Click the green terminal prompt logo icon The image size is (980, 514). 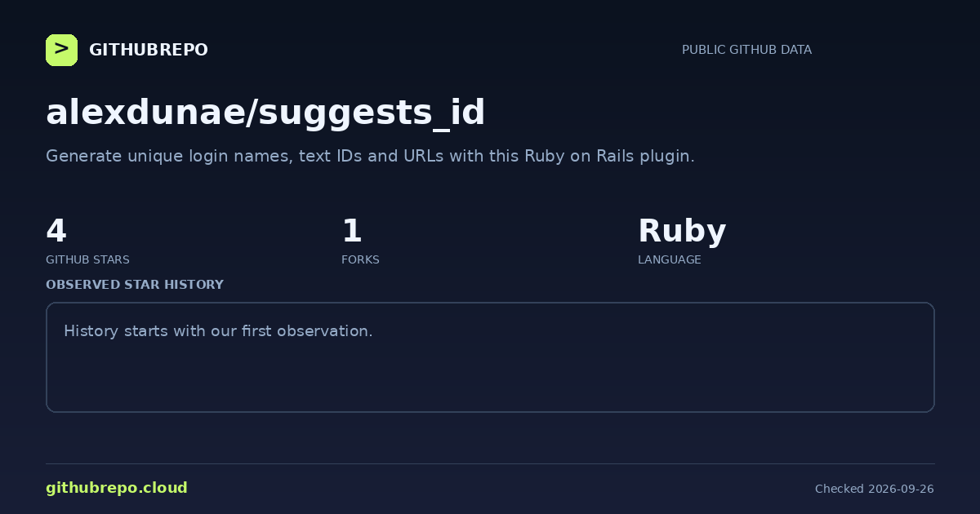point(61,50)
